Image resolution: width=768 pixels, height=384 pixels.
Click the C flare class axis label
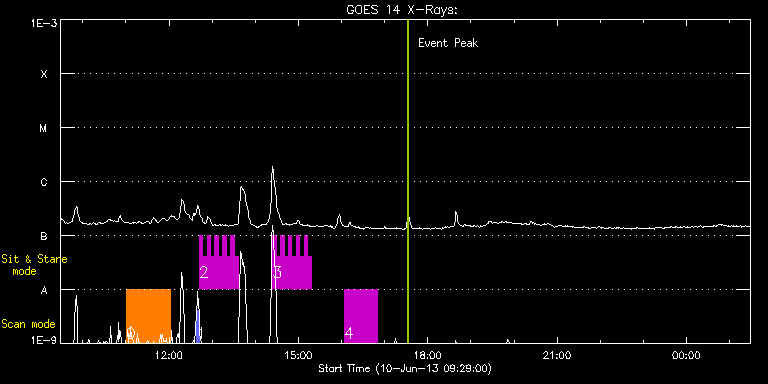(x=44, y=182)
